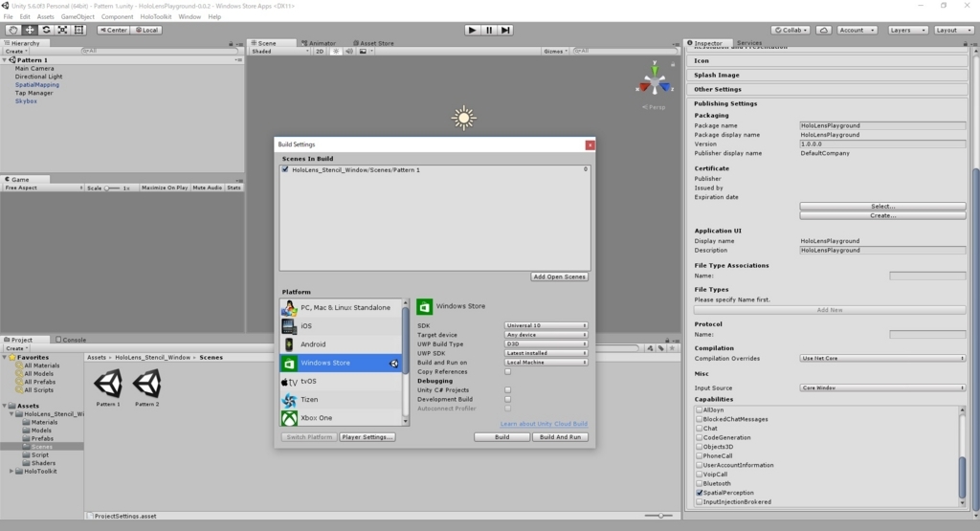
Task: Click certificate Select button
Action: (x=882, y=206)
